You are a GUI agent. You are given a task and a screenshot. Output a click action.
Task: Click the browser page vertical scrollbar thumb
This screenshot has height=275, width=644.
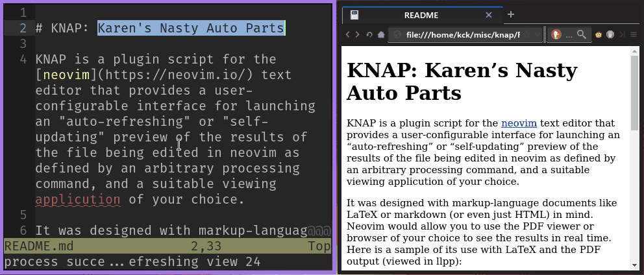635,92
